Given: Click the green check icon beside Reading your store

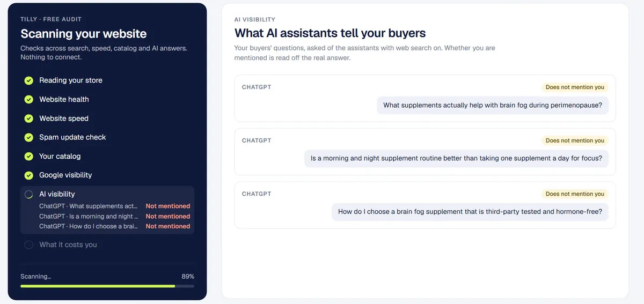Looking at the screenshot, I should pos(29,80).
